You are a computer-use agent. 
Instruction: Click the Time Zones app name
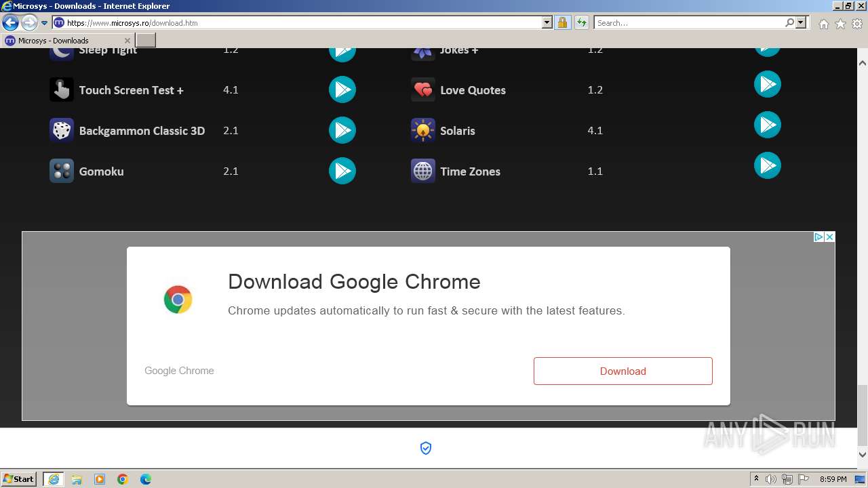(x=471, y=171)
